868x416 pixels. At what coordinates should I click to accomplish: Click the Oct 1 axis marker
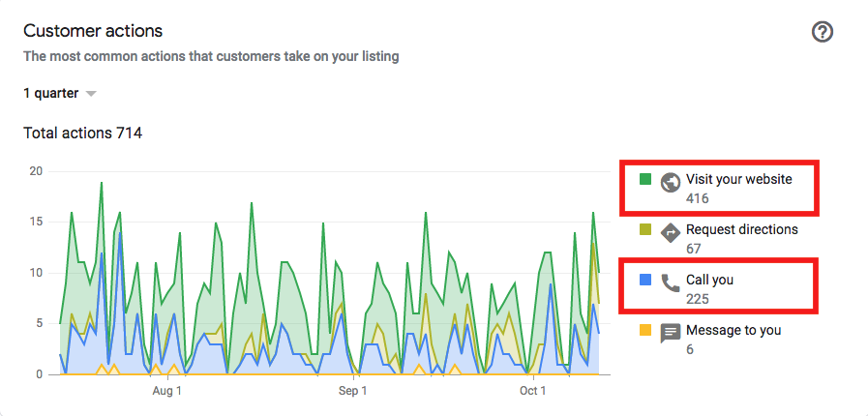532,391
